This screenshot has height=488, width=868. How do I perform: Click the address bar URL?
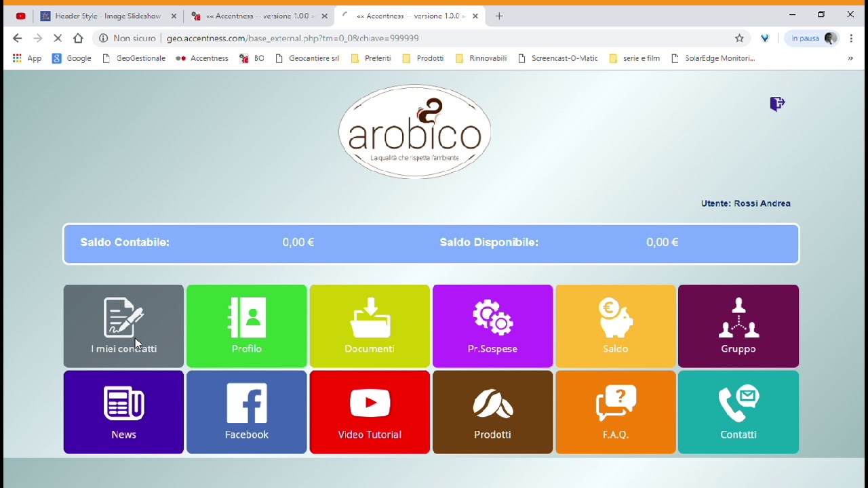pyautogui.click(x=293, y=38)
